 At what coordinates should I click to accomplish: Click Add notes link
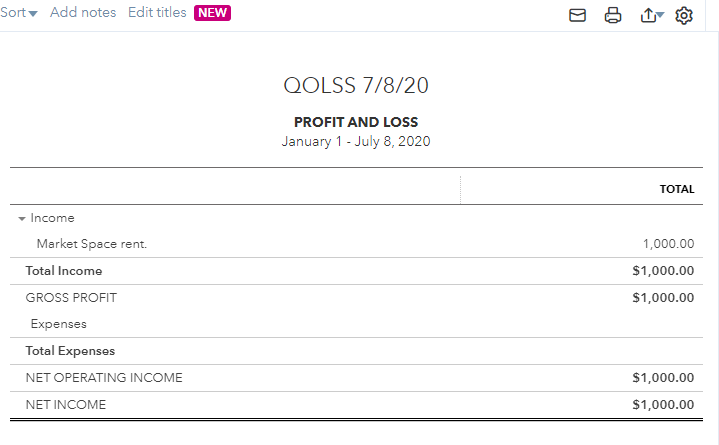pyautogui.click(x=83, y=13)
